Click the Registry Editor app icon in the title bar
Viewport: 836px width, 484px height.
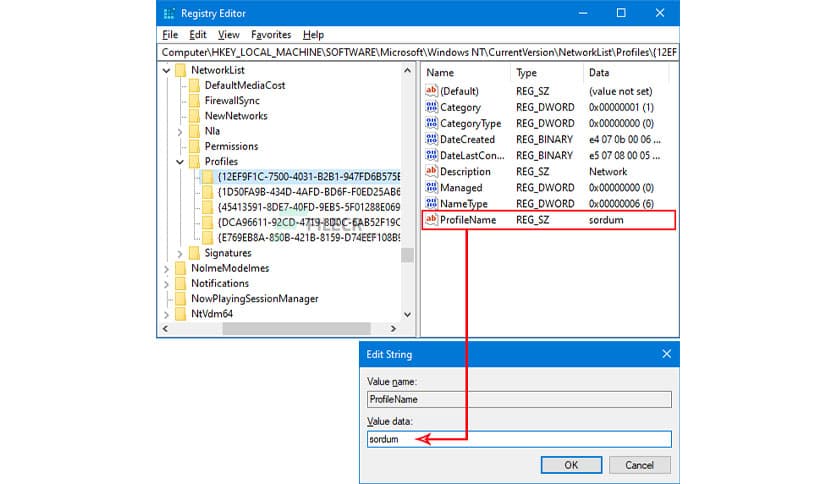coord(168,13)
